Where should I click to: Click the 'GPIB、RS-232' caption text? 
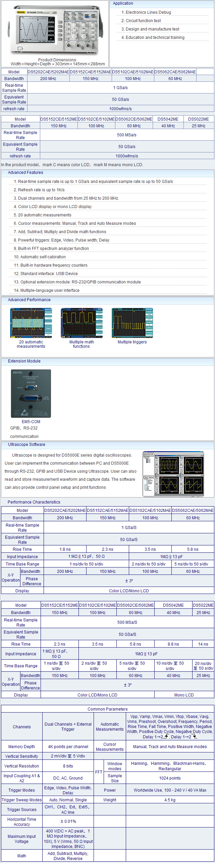click(24, 428)
